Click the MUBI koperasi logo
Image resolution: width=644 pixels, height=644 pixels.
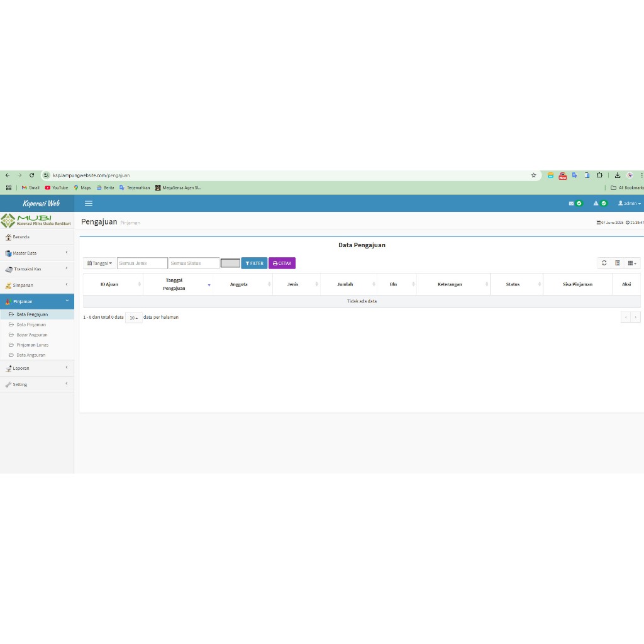click(36, 220)
